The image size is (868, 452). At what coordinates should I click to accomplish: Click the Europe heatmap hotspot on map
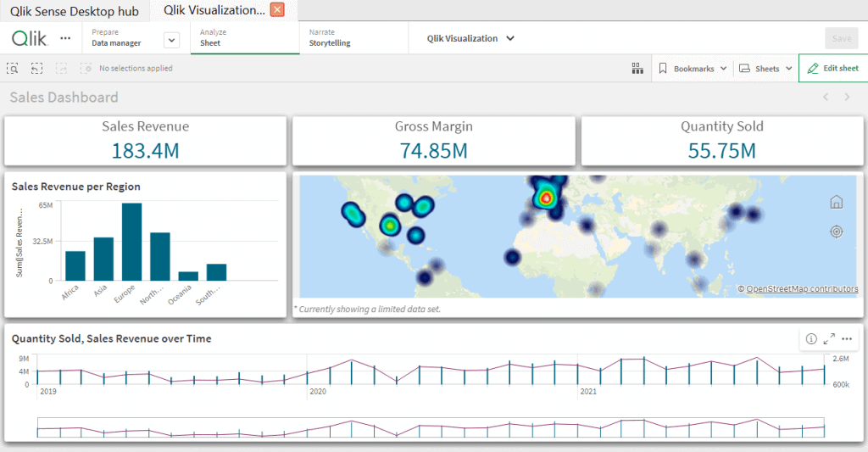[546, 198]
